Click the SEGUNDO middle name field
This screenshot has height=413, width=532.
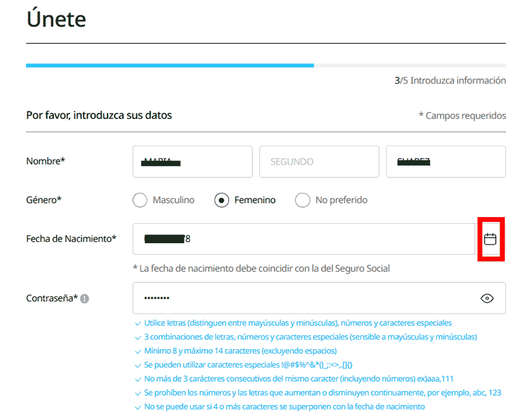319,161
